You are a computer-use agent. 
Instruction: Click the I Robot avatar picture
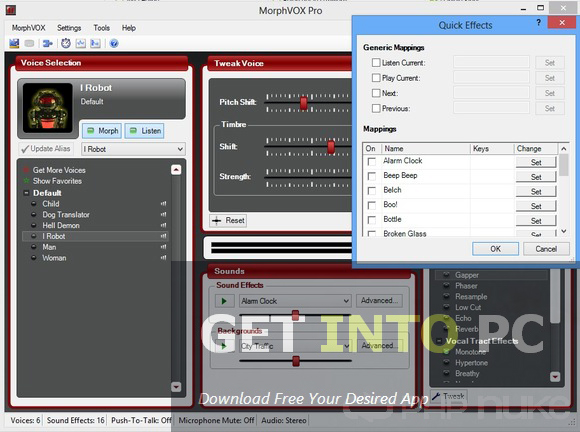pyautogui.click(x=48, y=108)
